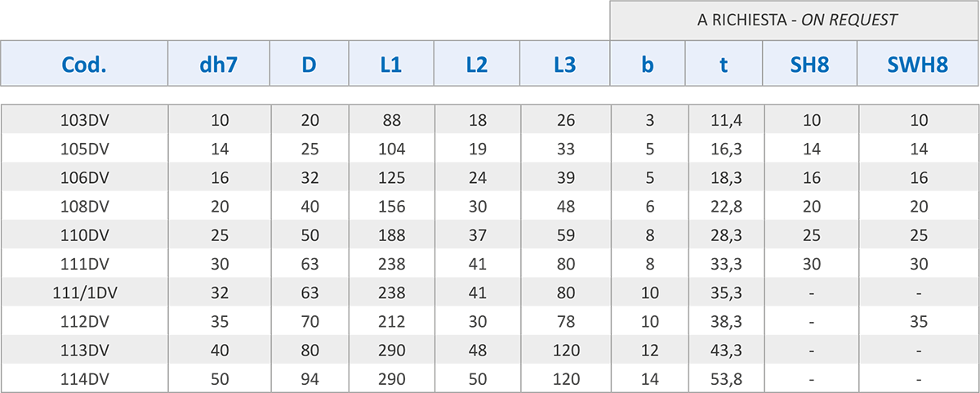Viewport: 980px width, 393px height.
Task: Click the t value 11,4
Action: coord(725,121)
